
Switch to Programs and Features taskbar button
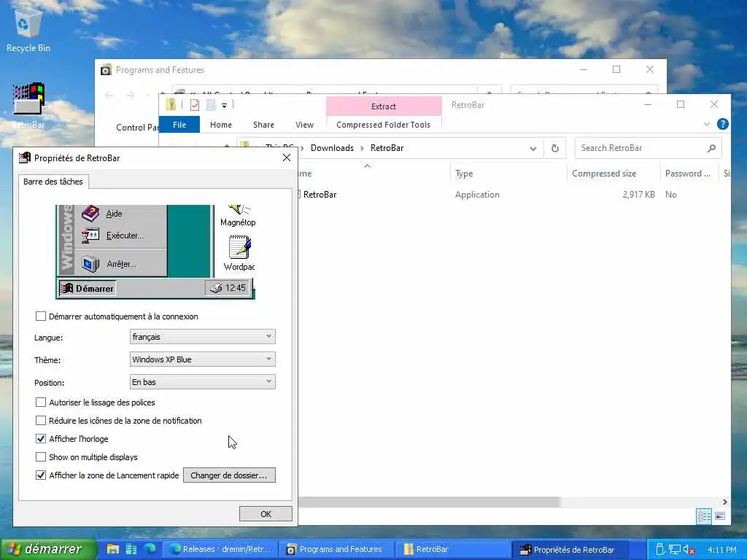tap(337, 549)
